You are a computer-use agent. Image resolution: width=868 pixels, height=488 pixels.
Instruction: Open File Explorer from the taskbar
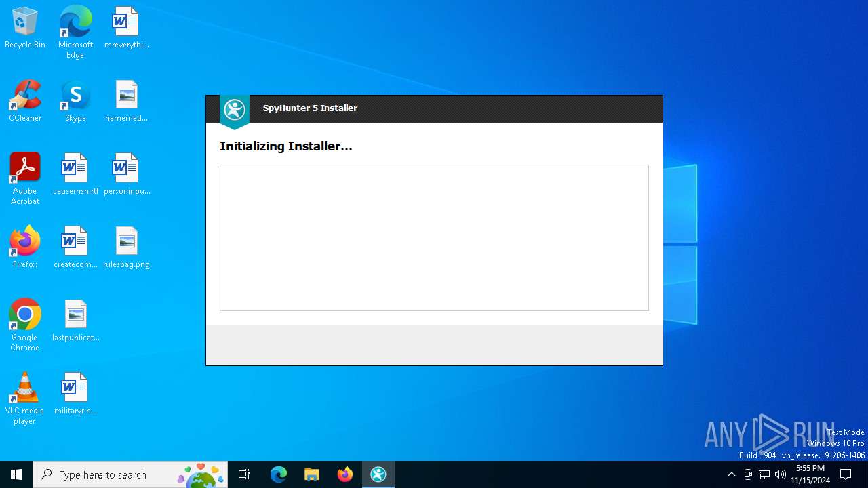coord(312,474)
